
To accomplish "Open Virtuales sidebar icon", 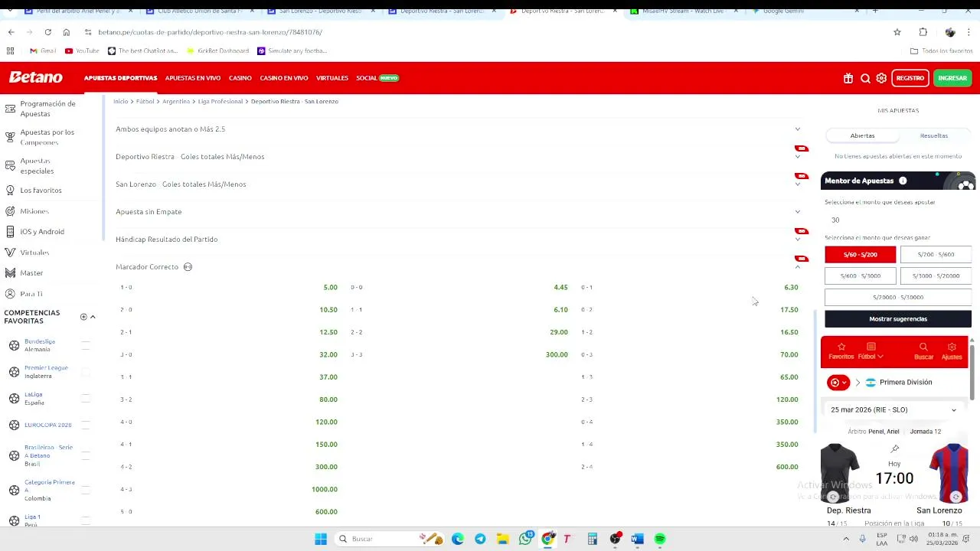I will pos(10,253).
